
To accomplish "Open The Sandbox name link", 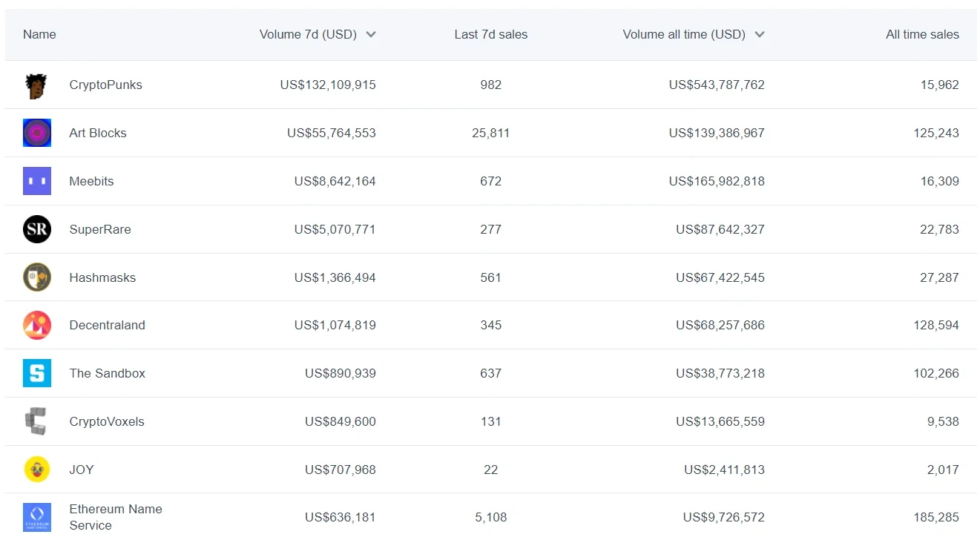I will 107,374.
